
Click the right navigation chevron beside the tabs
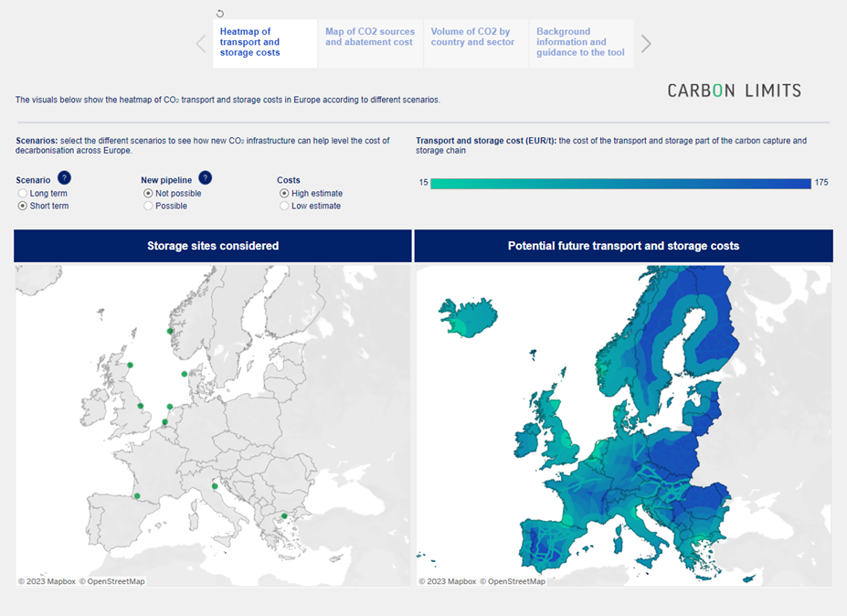[646, 43]
